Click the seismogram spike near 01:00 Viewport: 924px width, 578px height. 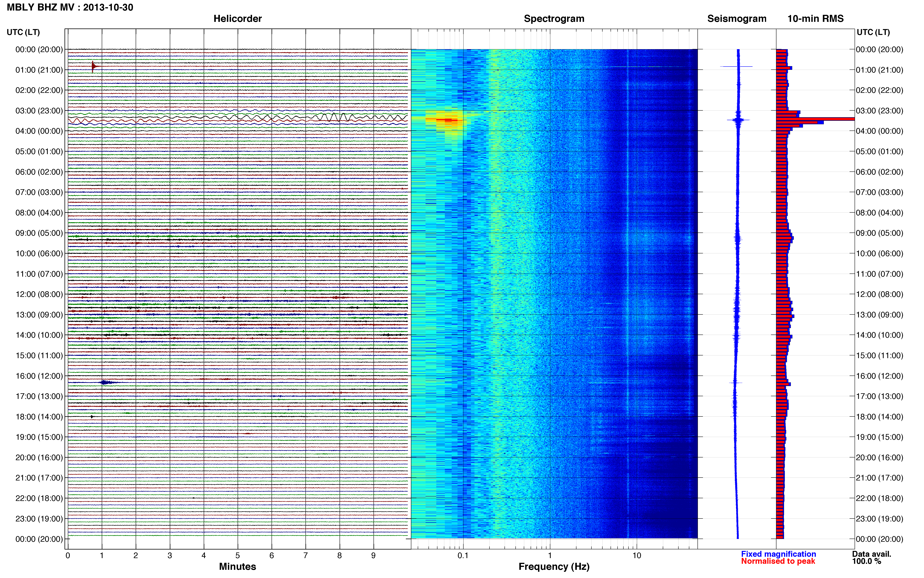736,67
